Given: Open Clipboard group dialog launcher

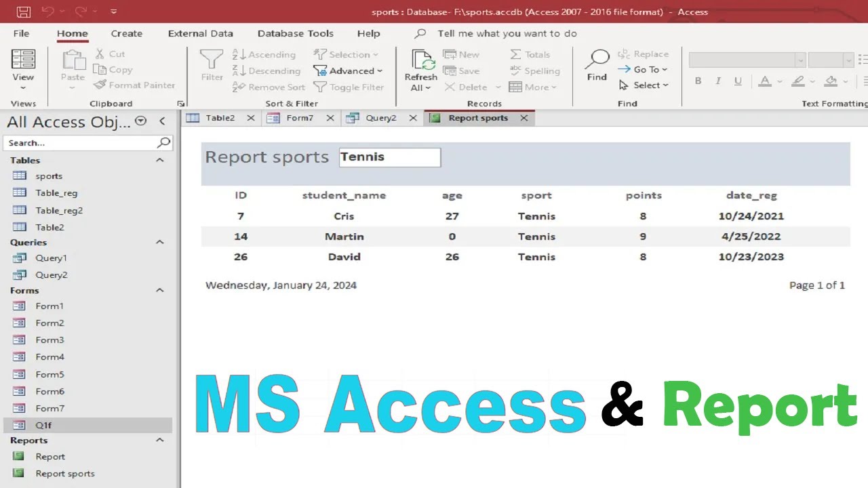Looking at the screenshot, I should pos(181,104).
